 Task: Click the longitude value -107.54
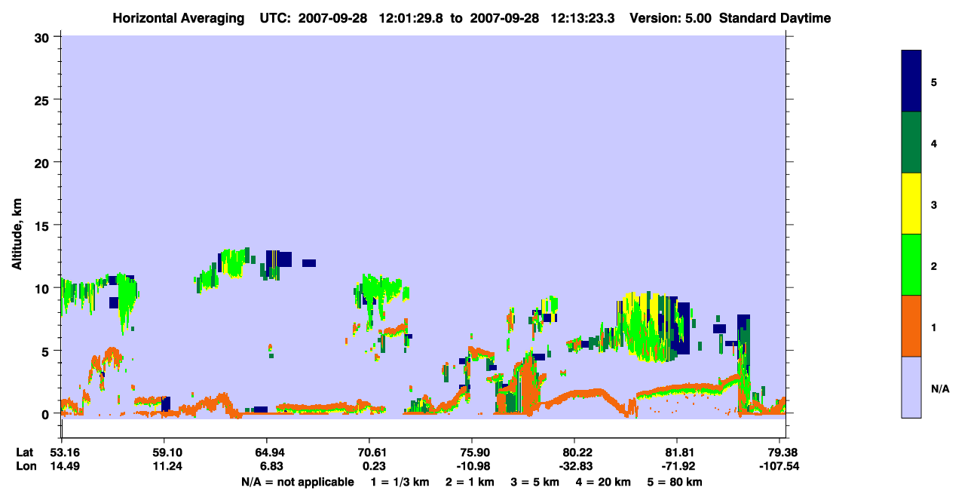[x=780, y=466]
